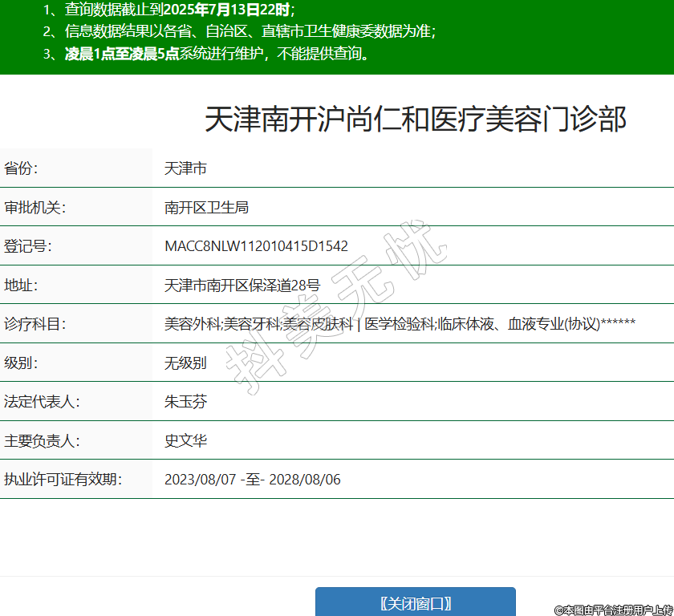Click the 审批机关 row label
The image size is (674, 616).
tap(35, 208)
